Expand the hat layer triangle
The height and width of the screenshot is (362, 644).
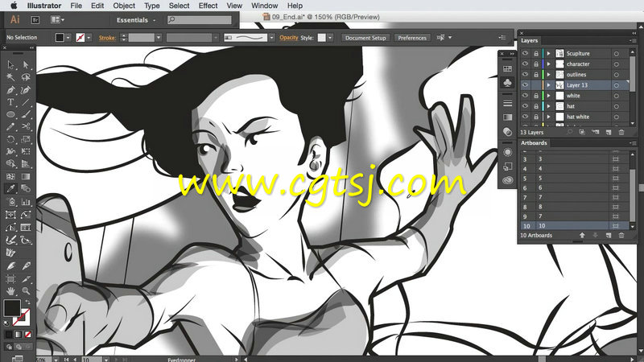[x=548, y=106]
